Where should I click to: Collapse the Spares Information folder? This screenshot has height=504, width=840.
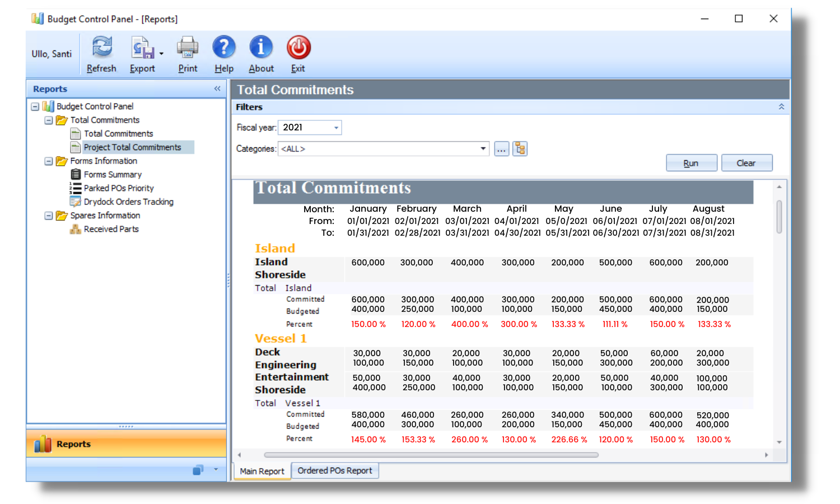(x=48, y=215)
